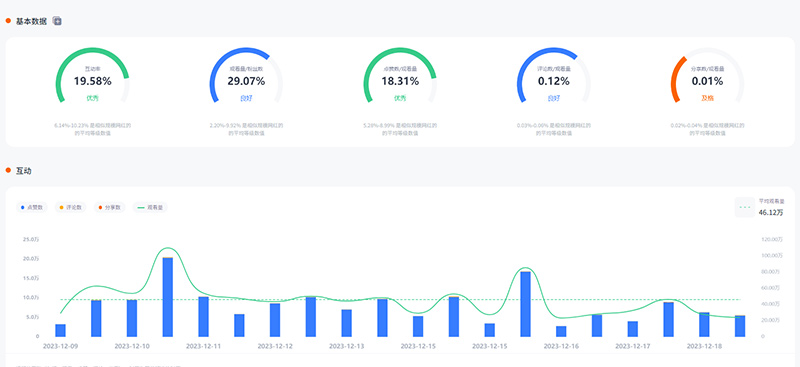Toggle the 分享数 legend series
Screen dimensions: 800x367
[x=109, y=207]
